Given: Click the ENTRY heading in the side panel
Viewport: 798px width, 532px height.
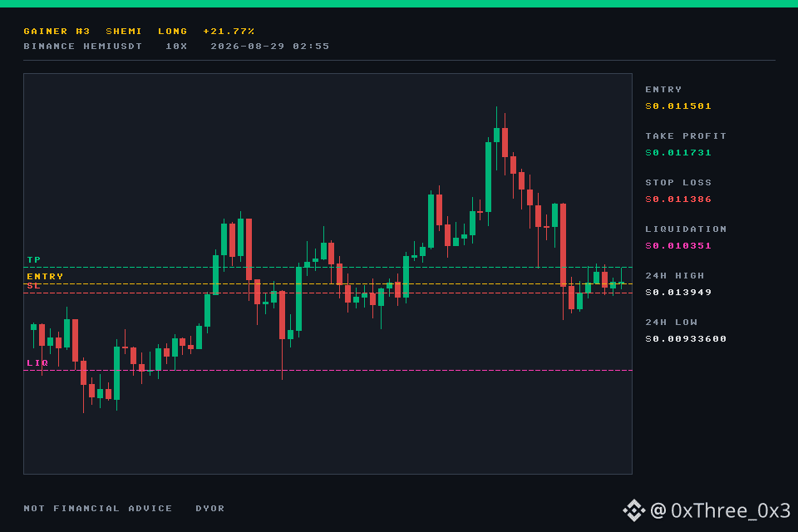Looking at the screenshot, I should pyautogui.click(x=663, y=90).
